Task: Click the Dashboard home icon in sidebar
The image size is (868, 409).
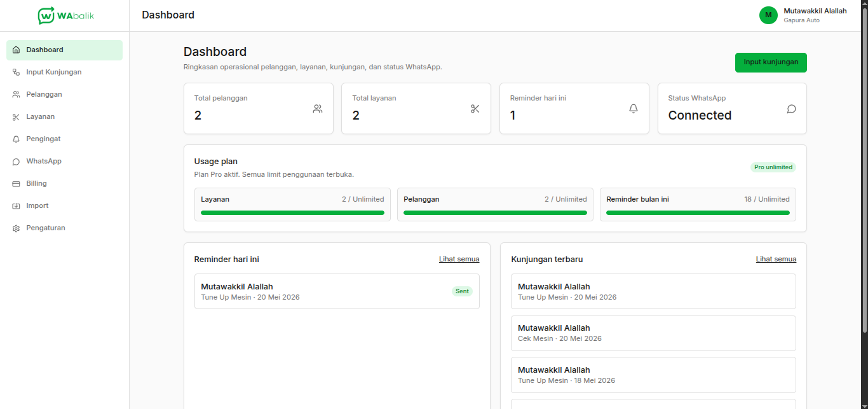Action: 16,50
